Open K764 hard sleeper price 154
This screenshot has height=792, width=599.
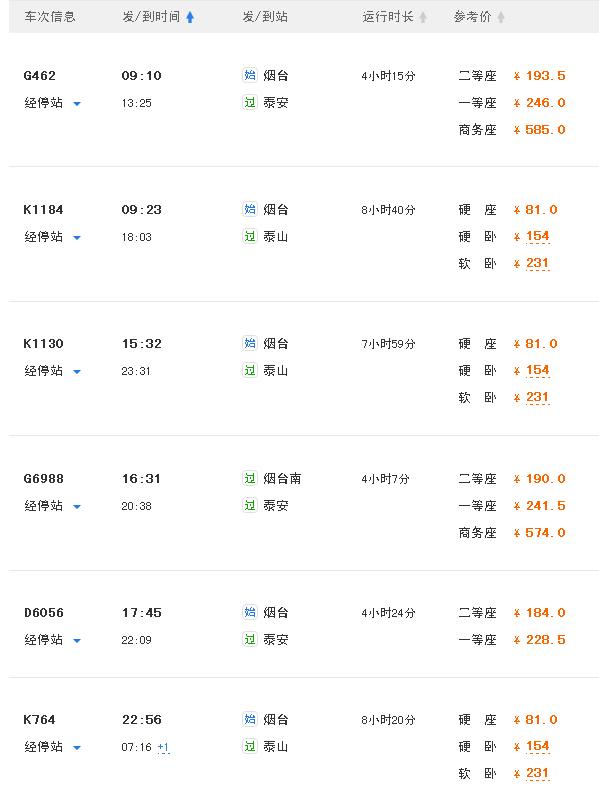tap(537, 746)
